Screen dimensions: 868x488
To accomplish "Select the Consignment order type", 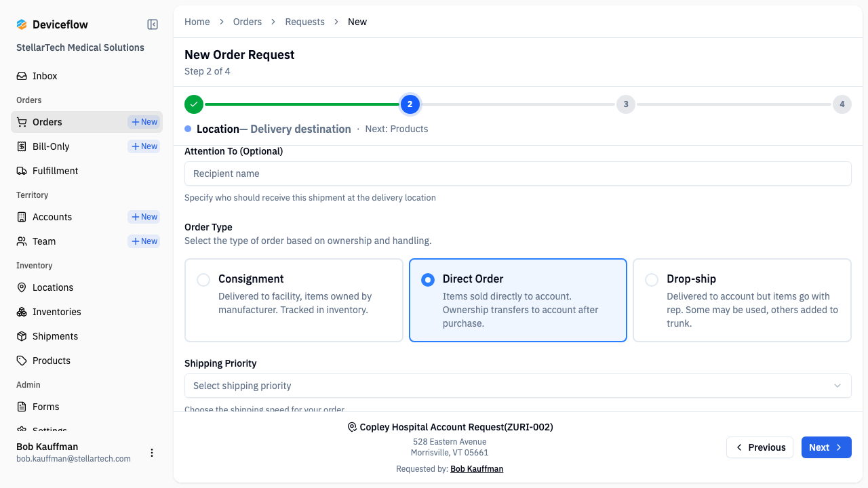I will [294, 300].
